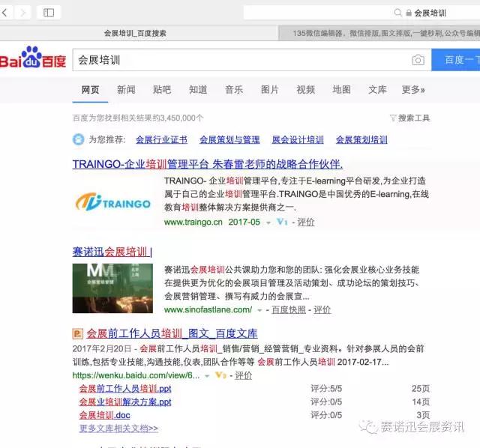Image resolution: width=480 pixels, height=448 pixels.
Task: Click 评价 link on wenku result
Action: [x=243, y=375]
